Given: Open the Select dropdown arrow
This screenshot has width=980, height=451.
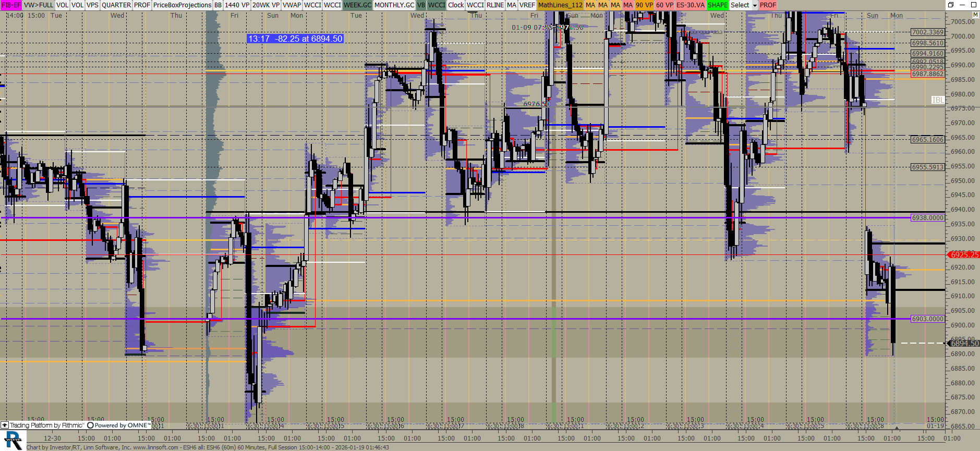Looking at the screenshot, I should 754,5.
